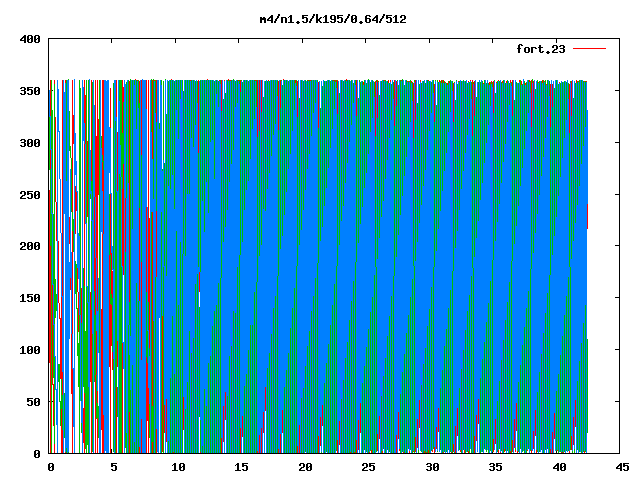Click y-axis label 300
Image resolution: width=640 pixels, height=480 pixels.
pos(30,143)
